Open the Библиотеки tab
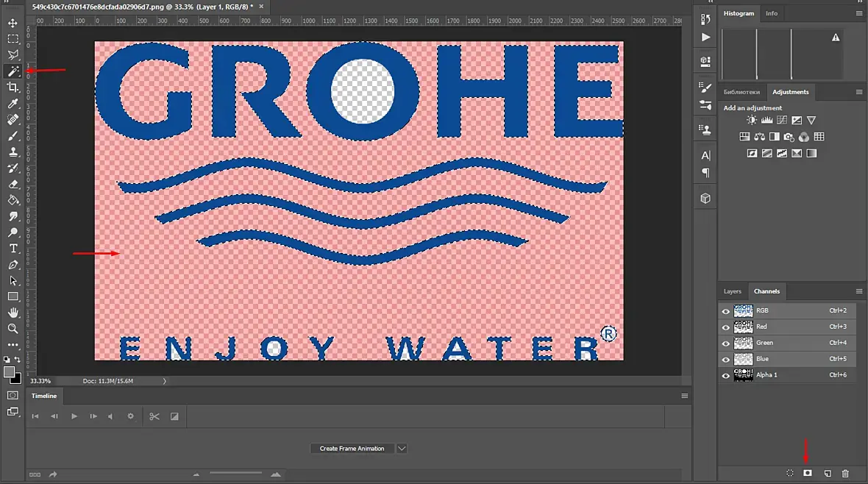The height and width of the screenshot is (484, 868). (x=741, y=92)
